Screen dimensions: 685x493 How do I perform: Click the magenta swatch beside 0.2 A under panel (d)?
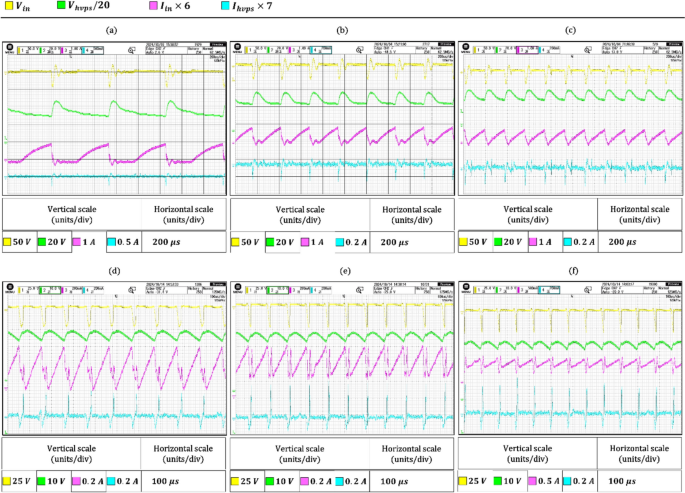tap(76, 481)
